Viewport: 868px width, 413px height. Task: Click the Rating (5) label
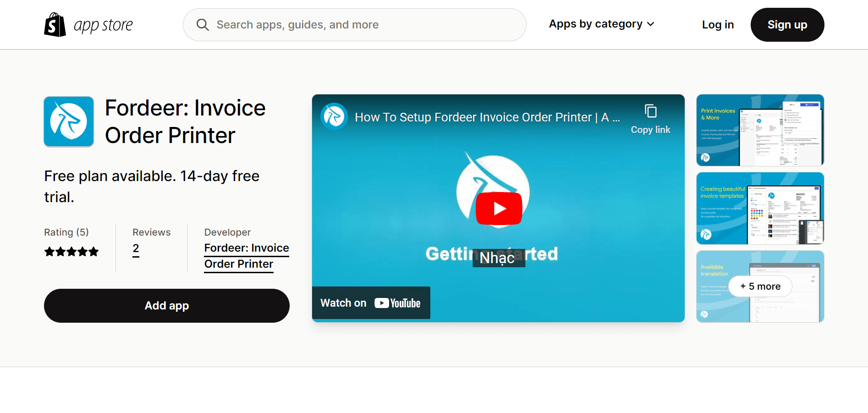[x=66, y=232]
